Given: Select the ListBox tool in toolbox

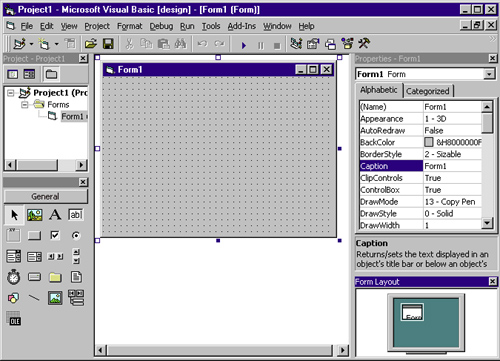Looking at the screenshot, I should click(x=34, y=256).
